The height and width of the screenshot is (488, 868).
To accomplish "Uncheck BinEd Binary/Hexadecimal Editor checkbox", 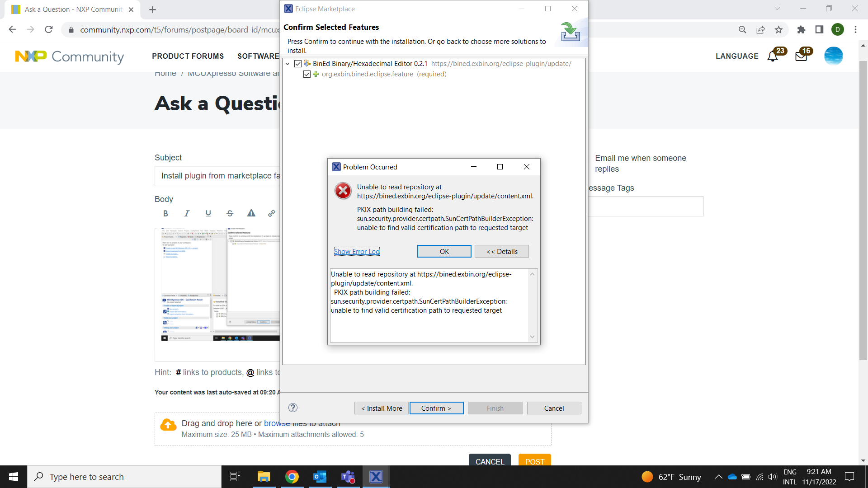I will (x=298, y=64).
